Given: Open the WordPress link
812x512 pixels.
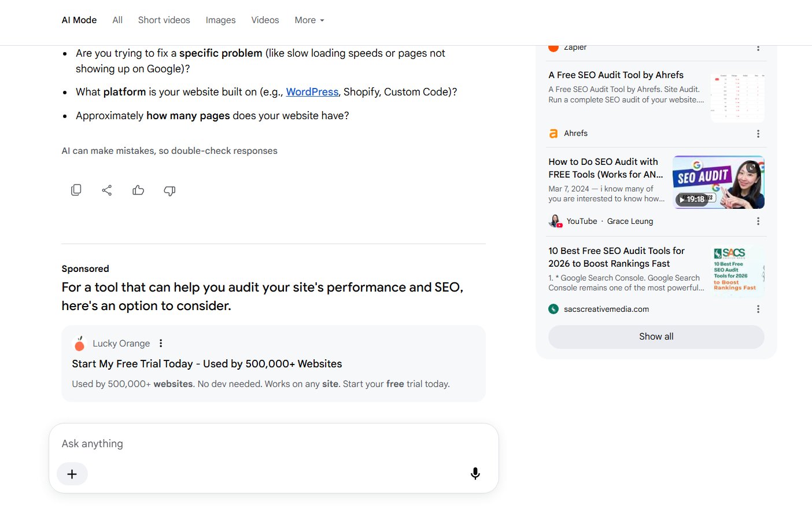Looking at the screenshot, I should (312, 92).
